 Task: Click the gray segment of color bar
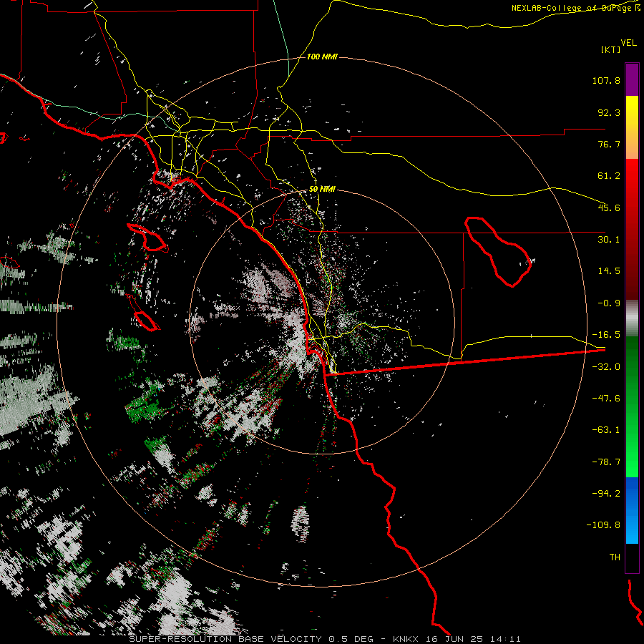632,318
